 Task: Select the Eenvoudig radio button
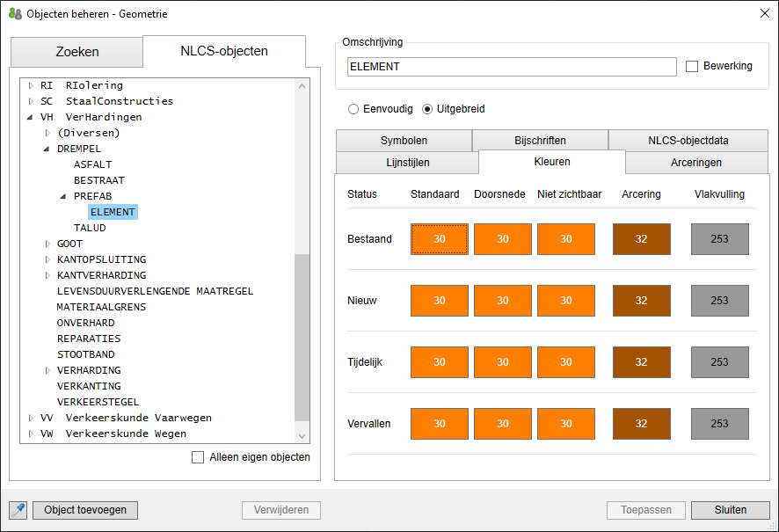pyautogui.click(x=353, y=110)
